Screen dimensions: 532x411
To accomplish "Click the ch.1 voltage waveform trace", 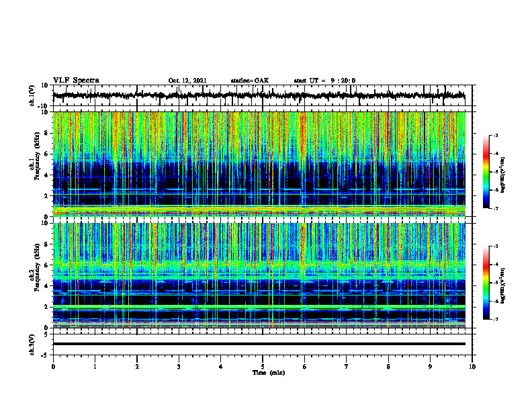I will point(259,95).
